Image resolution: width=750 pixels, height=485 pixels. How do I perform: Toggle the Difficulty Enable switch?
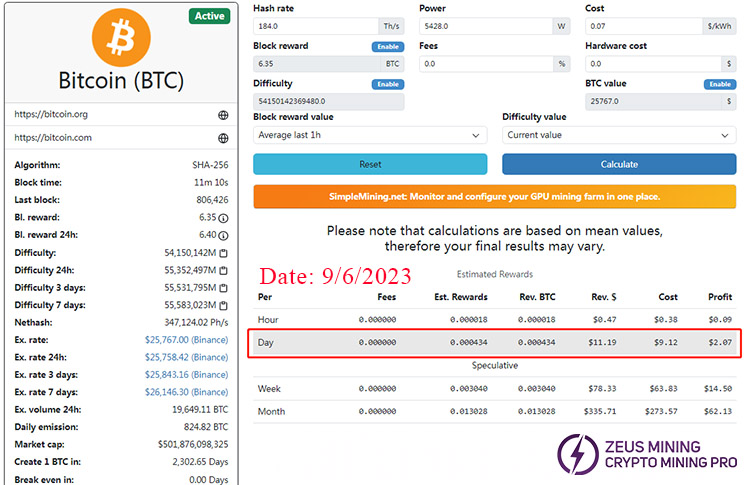coord(387,84)
